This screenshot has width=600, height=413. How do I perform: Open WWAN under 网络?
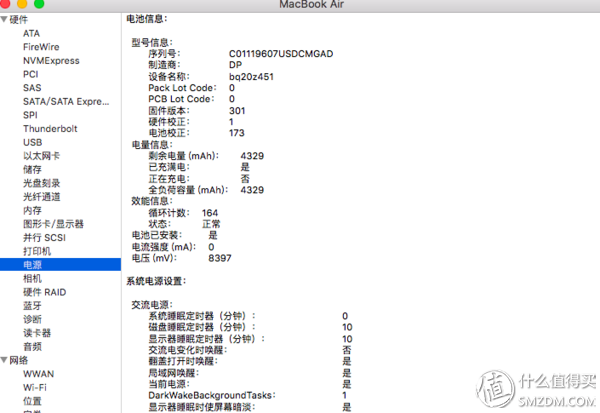(38, 374)
